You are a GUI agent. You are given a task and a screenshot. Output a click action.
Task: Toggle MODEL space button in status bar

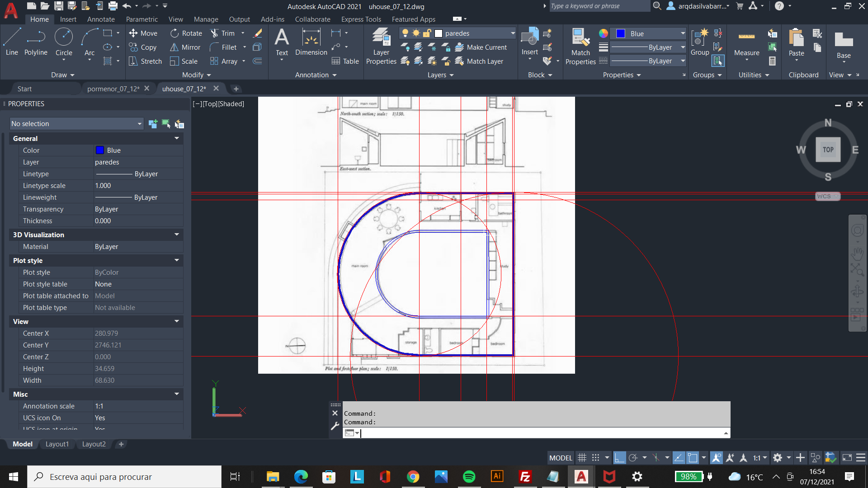click(x=561, y=458)
